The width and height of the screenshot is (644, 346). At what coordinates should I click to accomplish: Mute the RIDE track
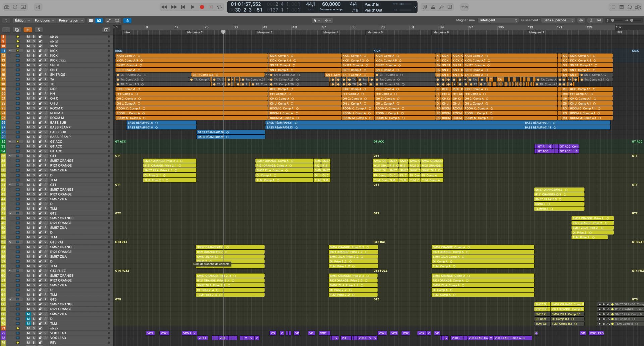pyautogui.click(x=28, y=89)
